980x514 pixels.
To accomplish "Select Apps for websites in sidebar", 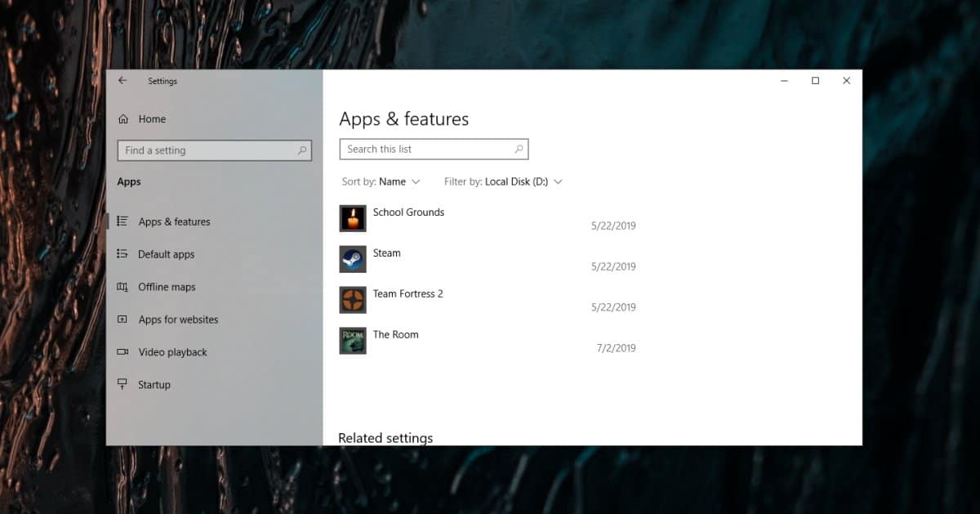I will (x=178, y=320).
